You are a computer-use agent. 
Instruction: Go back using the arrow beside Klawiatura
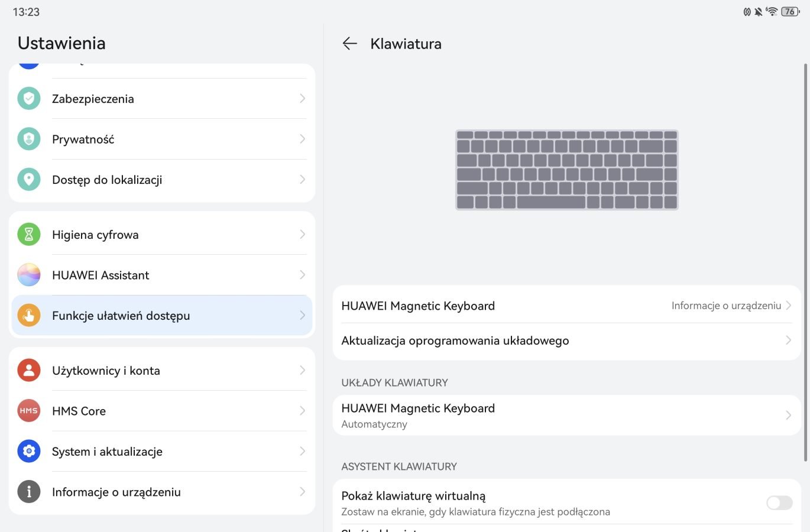[350, 44]
